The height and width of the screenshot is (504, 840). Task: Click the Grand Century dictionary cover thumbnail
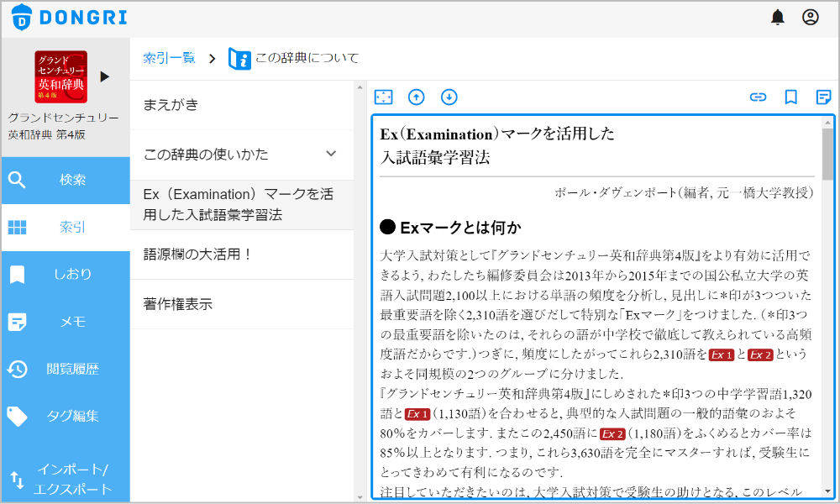pos(60,76)
